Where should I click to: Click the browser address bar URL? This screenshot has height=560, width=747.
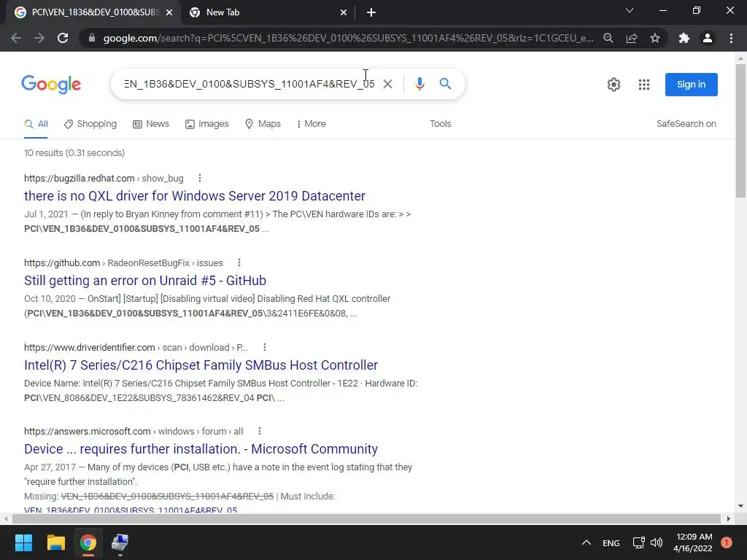click(x=348, y=38)
